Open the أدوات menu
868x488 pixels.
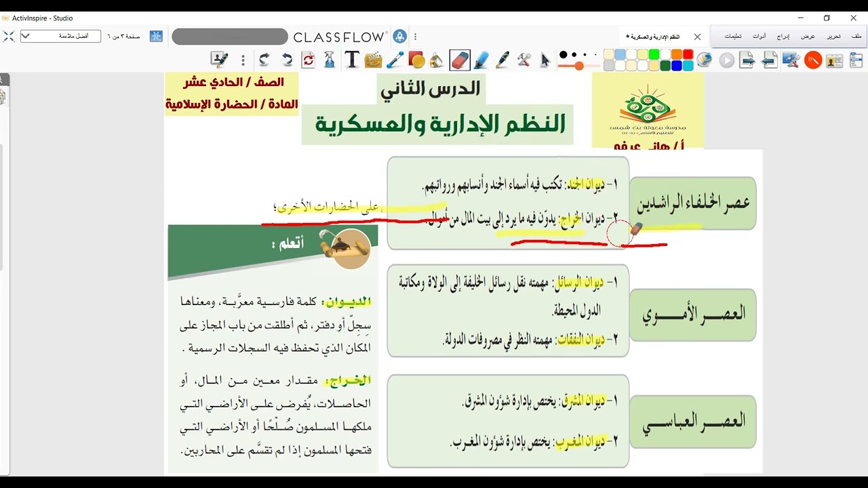pyautogui.click(x=759, y=36)
